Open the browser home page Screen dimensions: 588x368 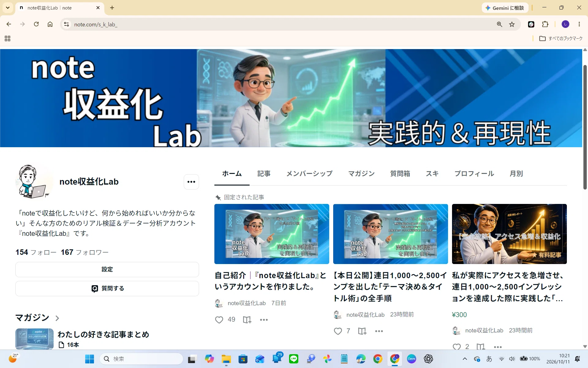point(50,24)
